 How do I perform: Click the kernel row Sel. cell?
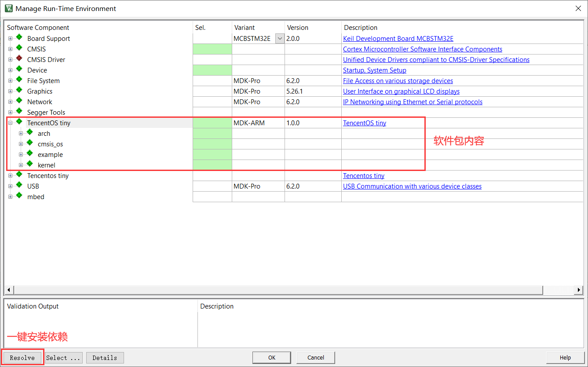pos(212,165)
